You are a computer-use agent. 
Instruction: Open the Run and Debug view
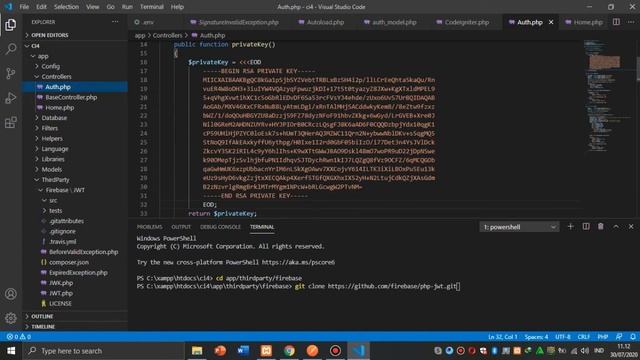(11, 98)
